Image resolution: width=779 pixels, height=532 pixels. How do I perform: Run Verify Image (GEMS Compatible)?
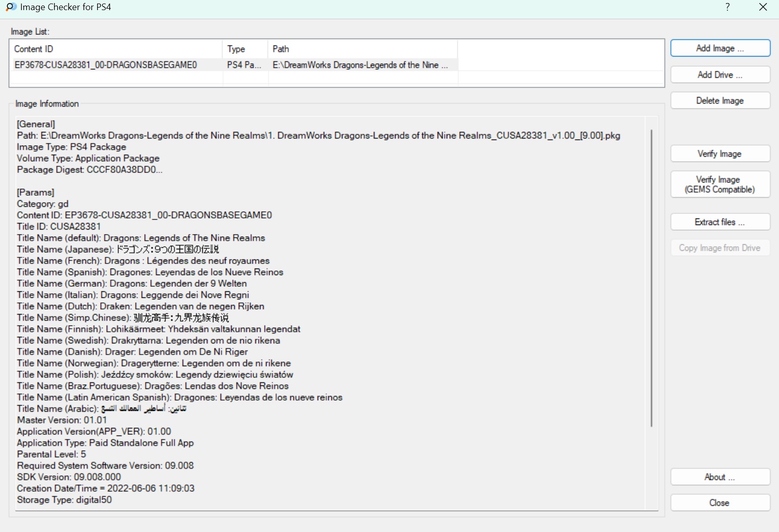pyautogui.click(x=720, y=185)
